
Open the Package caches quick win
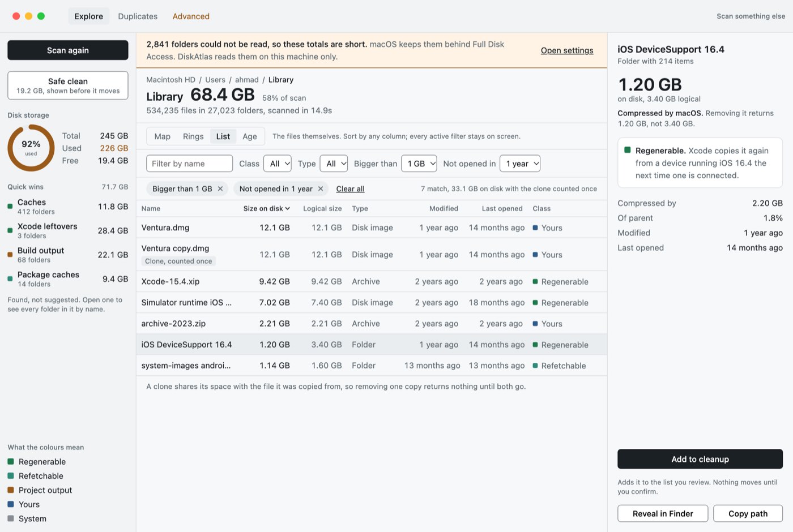click(x=68, y=279)
